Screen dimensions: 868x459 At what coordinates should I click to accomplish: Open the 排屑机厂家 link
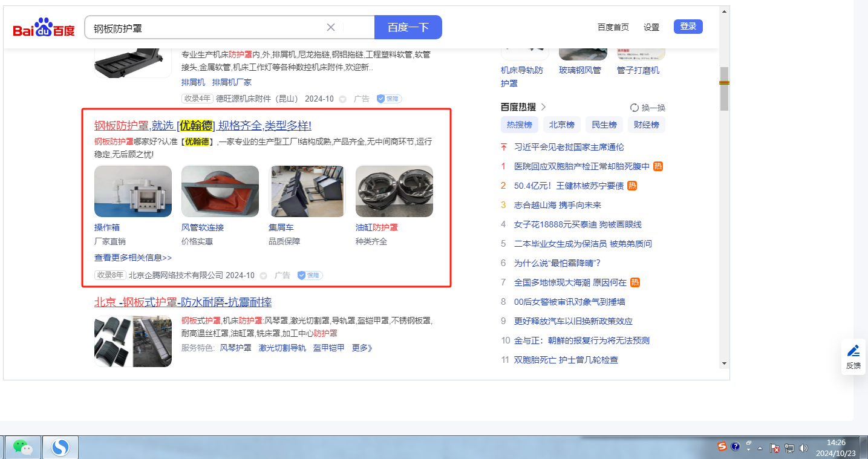click(232, 82)
